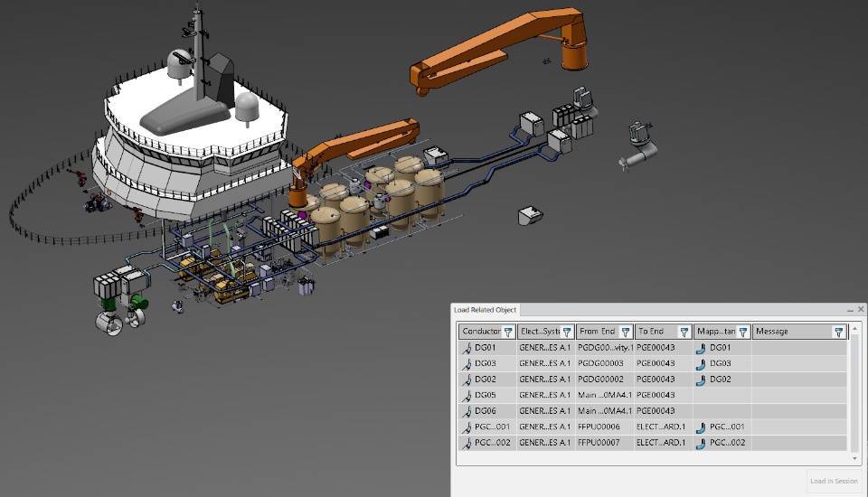Select conductor name DG01 in table

[x=486, y=348]
